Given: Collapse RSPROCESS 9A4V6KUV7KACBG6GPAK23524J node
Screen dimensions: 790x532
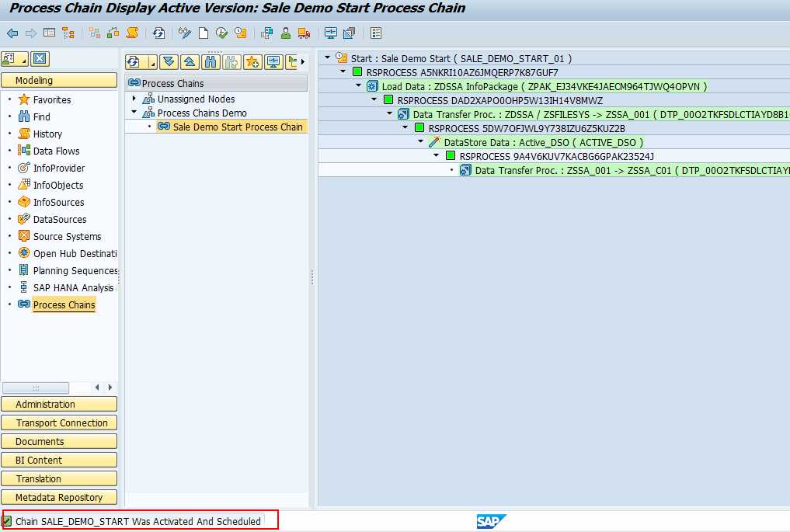Looking at the screenshot, I should (x=437, y=155).
